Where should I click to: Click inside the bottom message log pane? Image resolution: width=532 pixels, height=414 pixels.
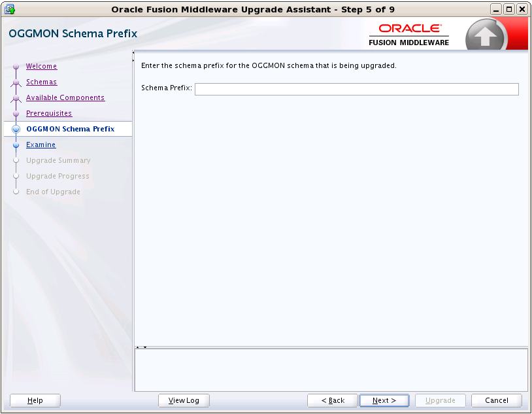pyautogui.click(x=331, y=370)
